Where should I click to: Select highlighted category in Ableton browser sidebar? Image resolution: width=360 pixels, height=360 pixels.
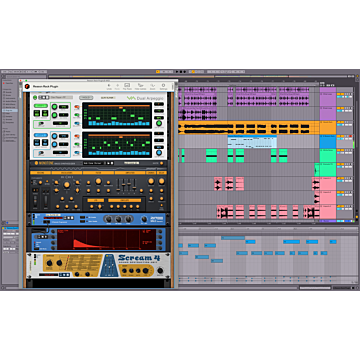pos(10,110)
